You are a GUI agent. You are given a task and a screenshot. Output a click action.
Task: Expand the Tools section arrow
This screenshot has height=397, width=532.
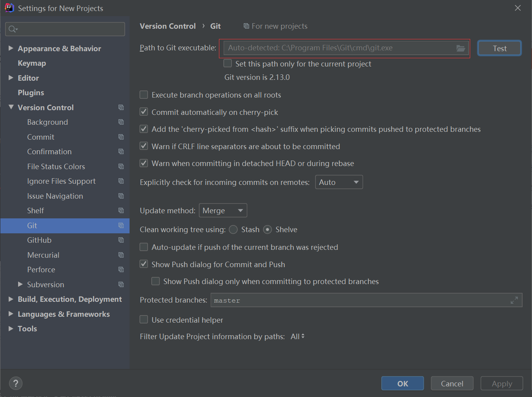click(11, 329)
